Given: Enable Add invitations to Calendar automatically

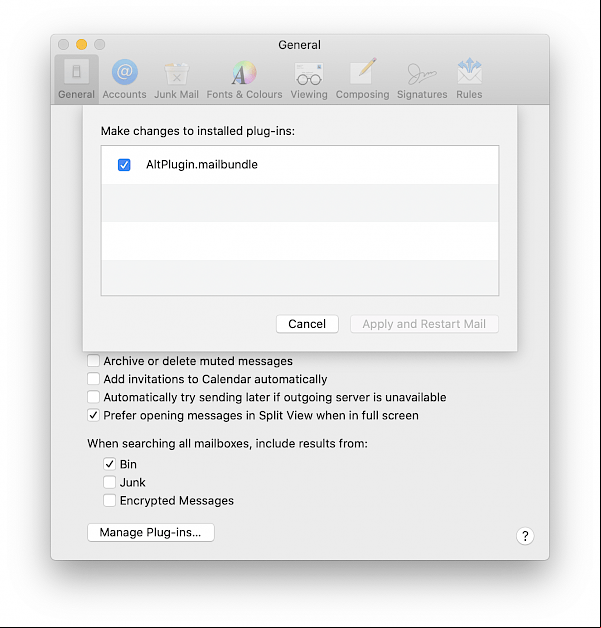Looking at the screenshot, I should [93, 378].
